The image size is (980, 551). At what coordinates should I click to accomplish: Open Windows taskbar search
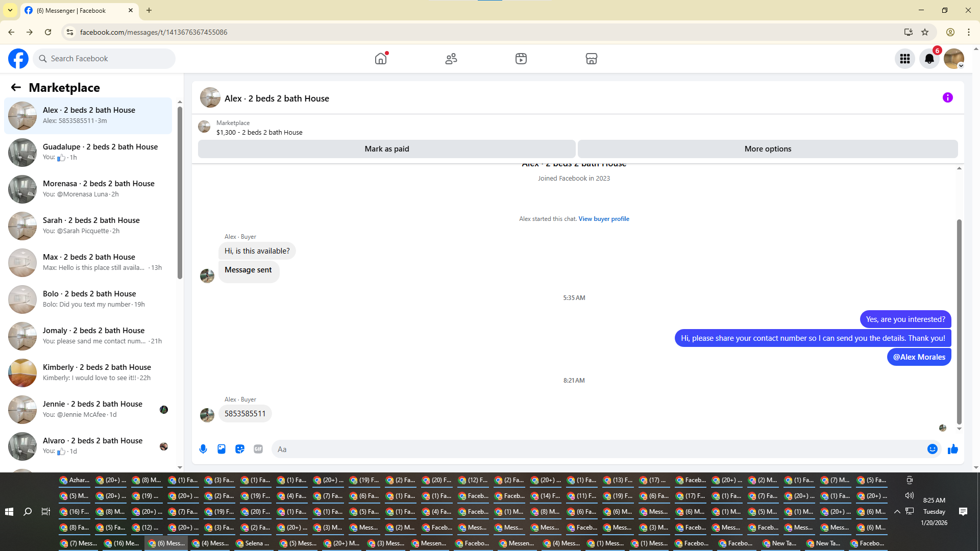(28, 512)
